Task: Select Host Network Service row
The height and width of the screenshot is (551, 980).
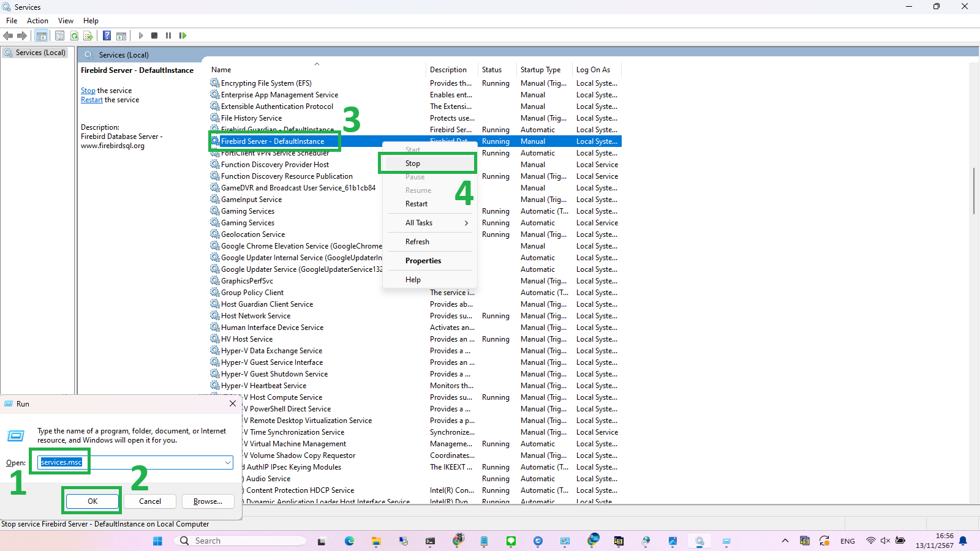Action: [415, 316]
